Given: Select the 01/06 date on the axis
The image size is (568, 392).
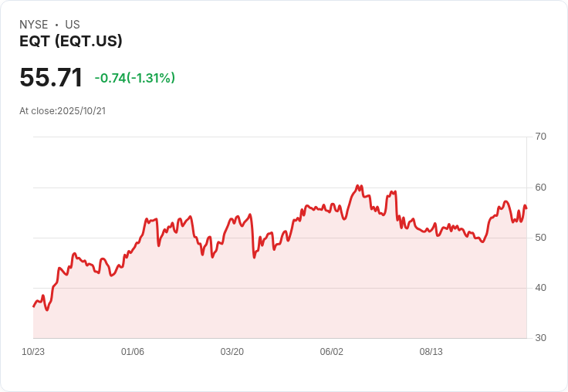Looking at the screenshot, I should (133, 352).
